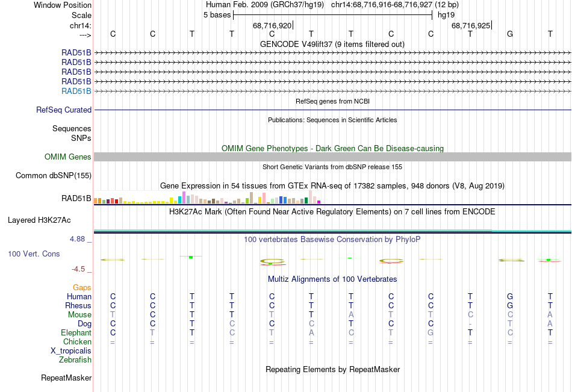Click the dash gap character in Dog row
This screenshot has height=392, width=572.
pos(470,324)
